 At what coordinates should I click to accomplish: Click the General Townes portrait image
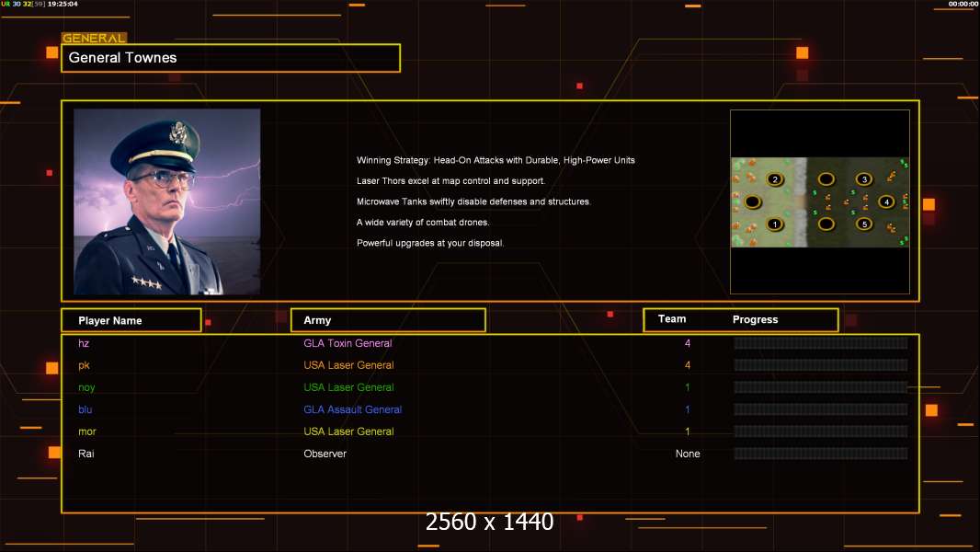[166, 201]
